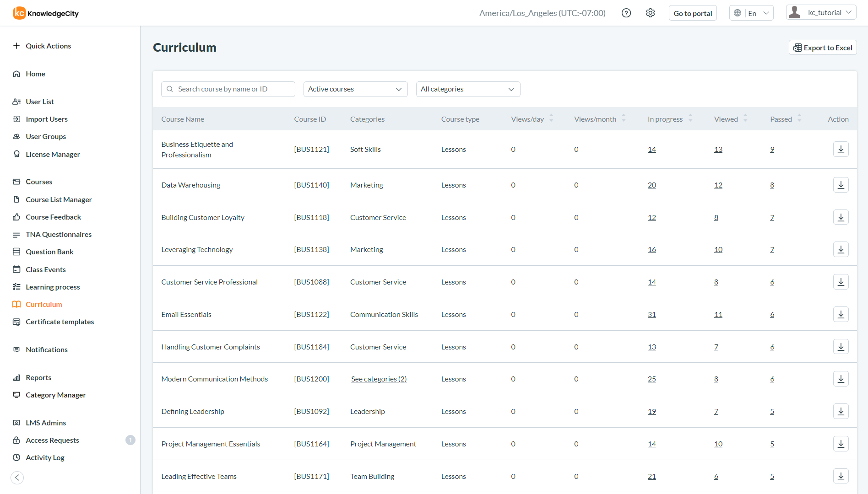Open settings via the gear icon

coord(650,13)
